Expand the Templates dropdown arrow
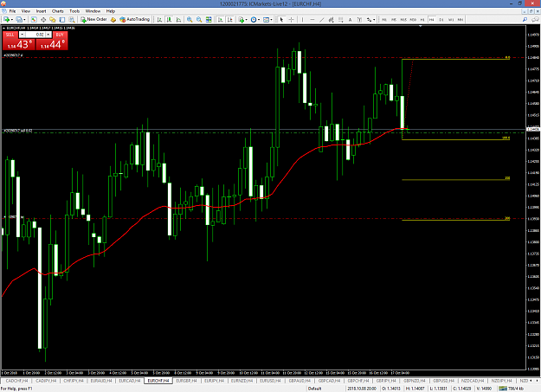The image size is (541, 392). tap(272, 20)
